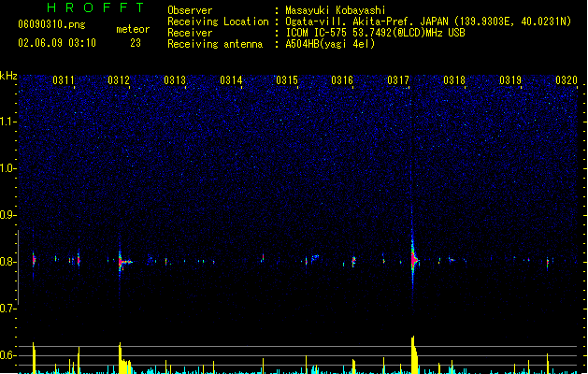Click time marker 0311
The image size is (588, 374).
[x=64, y=80]
